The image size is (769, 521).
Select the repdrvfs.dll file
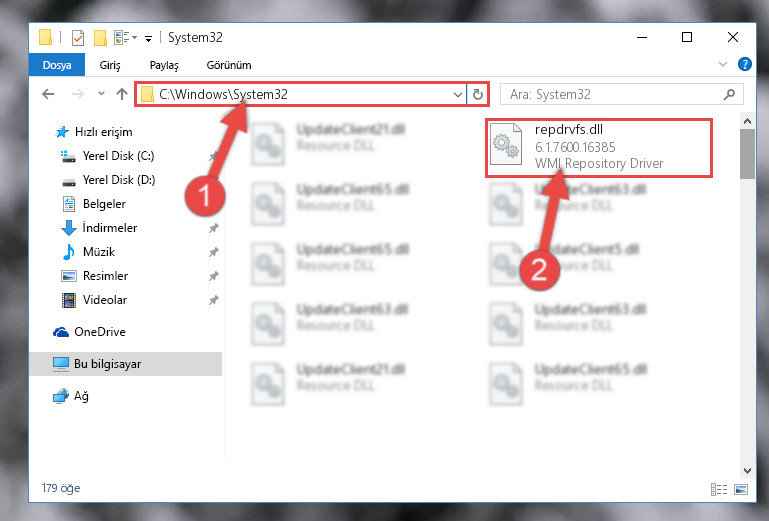point(599,146)
